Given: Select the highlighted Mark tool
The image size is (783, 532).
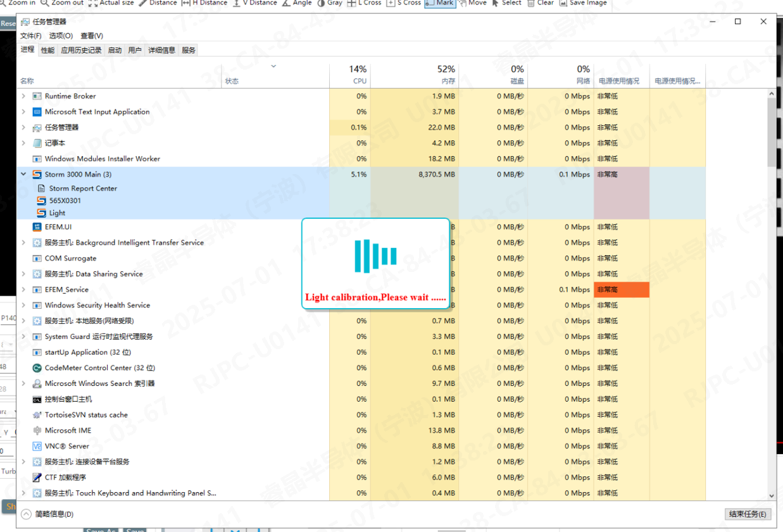Looking at the screenshot, I should [440, 3].
